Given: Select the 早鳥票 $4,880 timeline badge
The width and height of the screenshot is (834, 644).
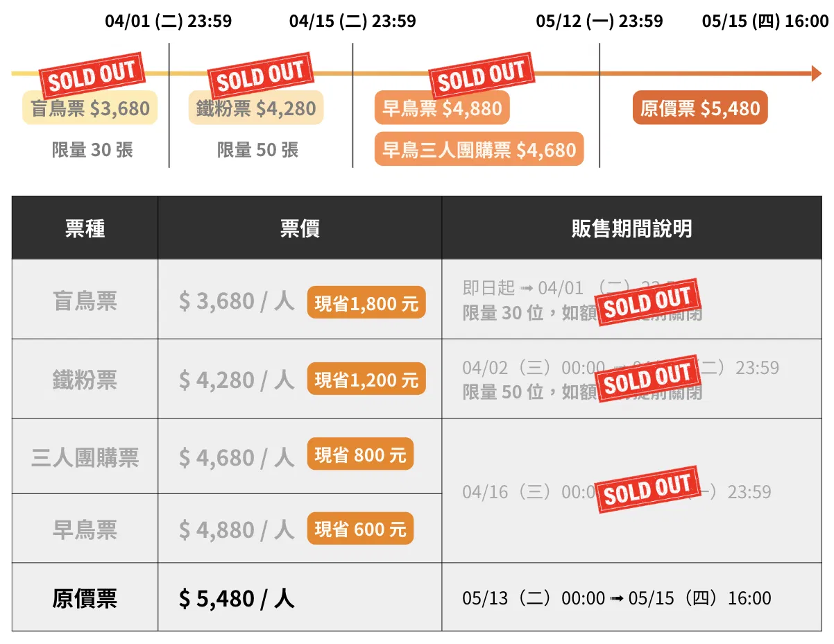Looking at the screenshot, I should [442, 108].
